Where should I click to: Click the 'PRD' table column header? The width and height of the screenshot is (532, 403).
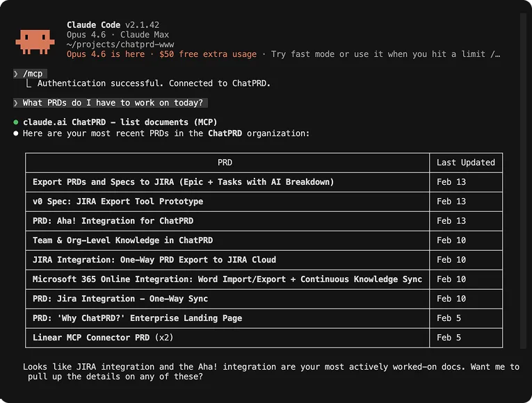(225, 163)
